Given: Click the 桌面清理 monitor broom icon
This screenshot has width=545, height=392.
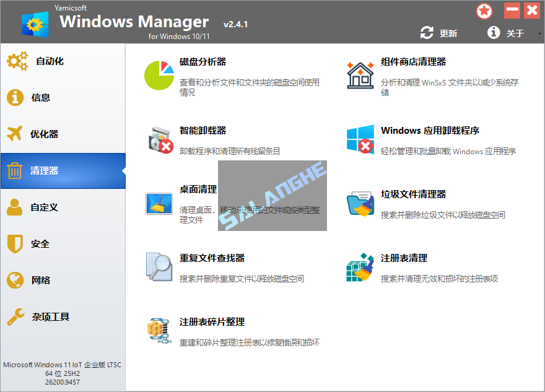Looking at the screenshot, I should click(159, 204).
